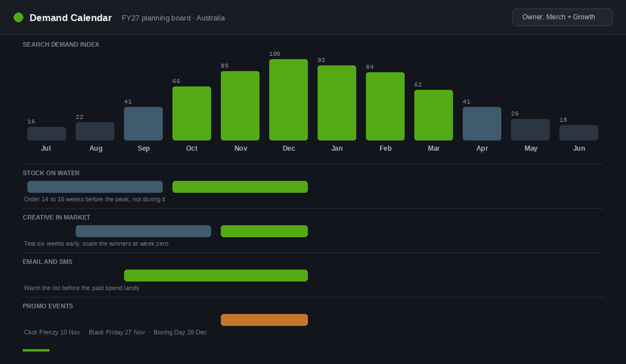Click the Mar month label
The height and width of the screenshot is (364, 626).
point(434,148)
